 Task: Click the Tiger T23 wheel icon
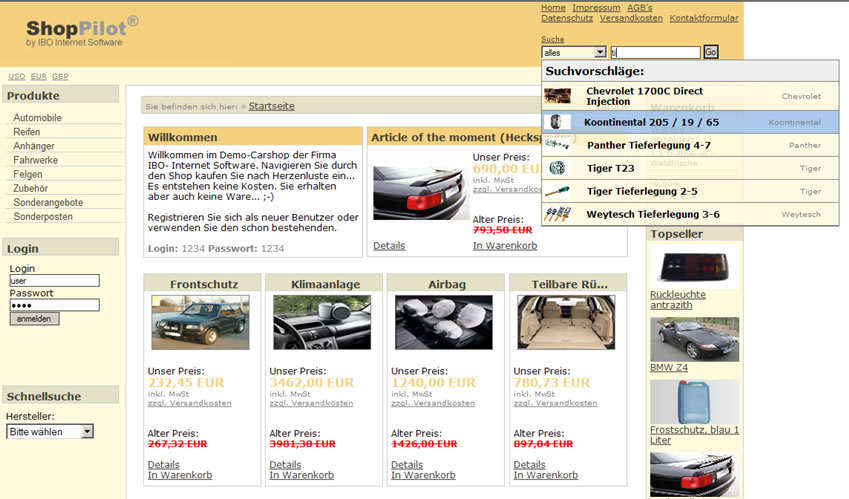pos(557,168)
